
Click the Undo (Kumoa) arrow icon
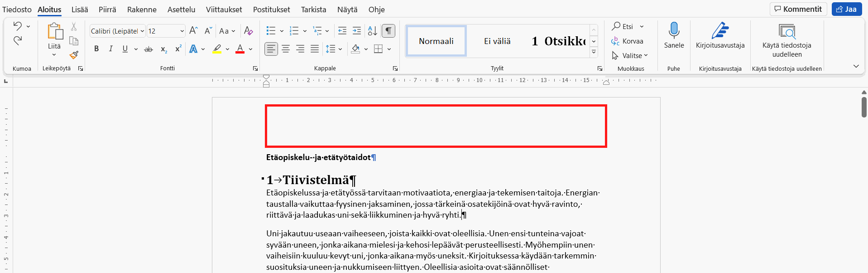click(x=17, y=26)
